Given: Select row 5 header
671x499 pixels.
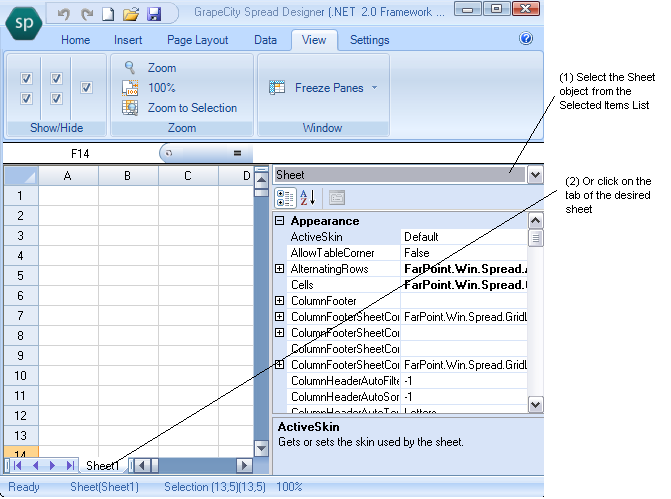Looking at the screenshot, I should [x=20, y=275].
